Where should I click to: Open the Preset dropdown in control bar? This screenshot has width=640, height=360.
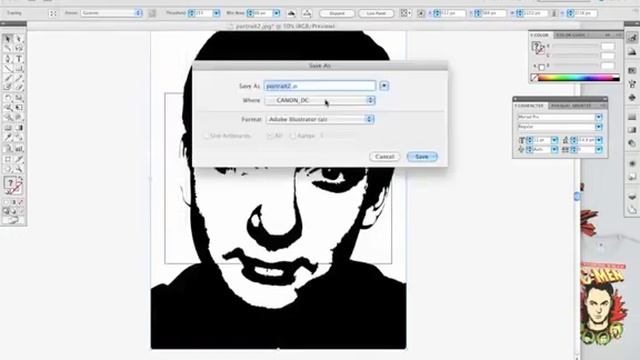111,13
